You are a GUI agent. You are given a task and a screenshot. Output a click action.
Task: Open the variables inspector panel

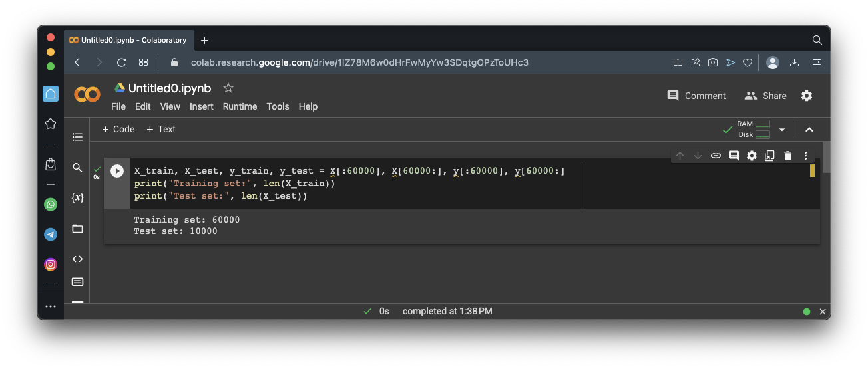77,198
